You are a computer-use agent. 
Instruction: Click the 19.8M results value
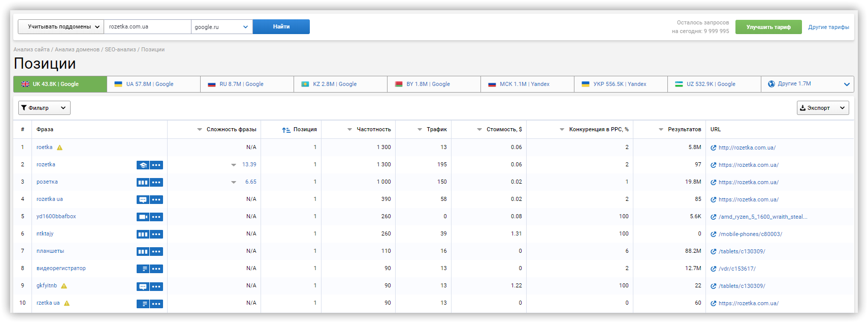[x=693, y=182]
